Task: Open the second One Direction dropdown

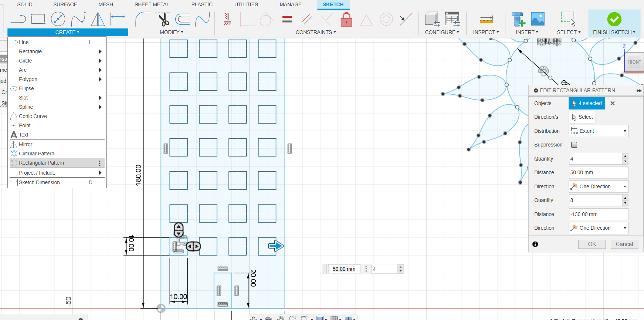Action: point(599,228)
